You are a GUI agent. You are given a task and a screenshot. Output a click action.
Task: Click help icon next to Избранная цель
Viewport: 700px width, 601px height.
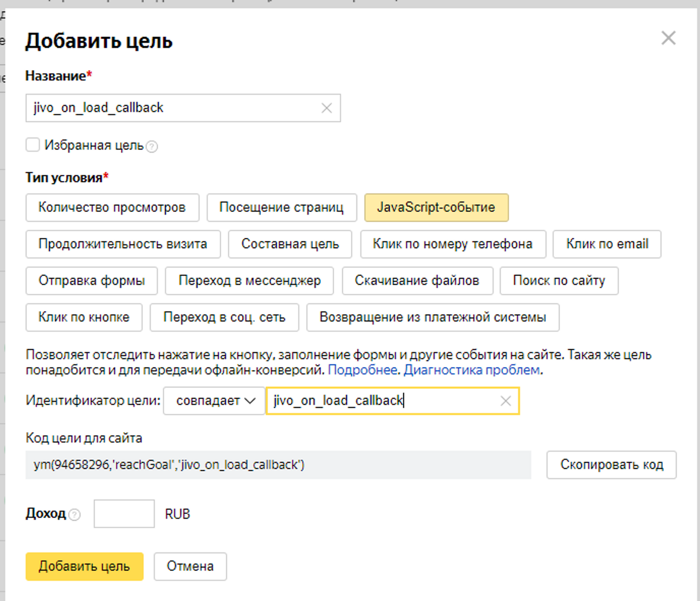click(152, 147)
